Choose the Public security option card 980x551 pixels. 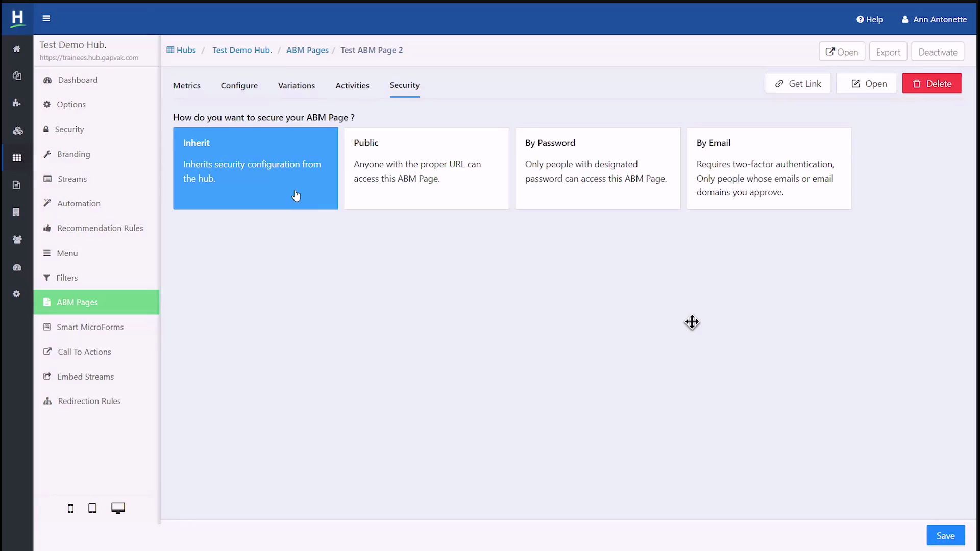426,168
